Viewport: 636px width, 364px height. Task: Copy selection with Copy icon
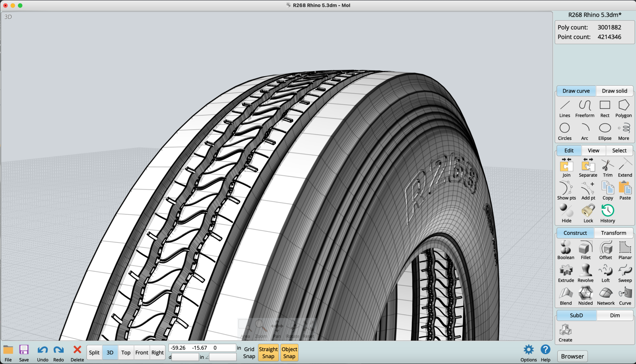point(607,191)
